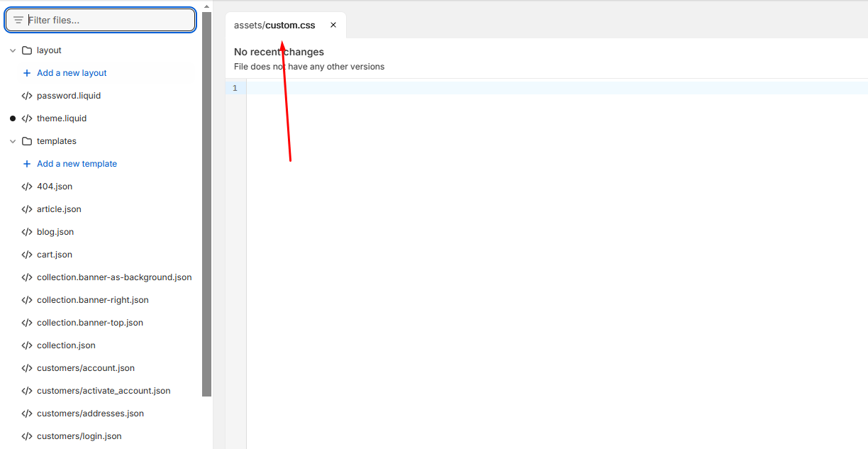Click code icon next to article.json

pyautogui.click(x=27, y=209)
